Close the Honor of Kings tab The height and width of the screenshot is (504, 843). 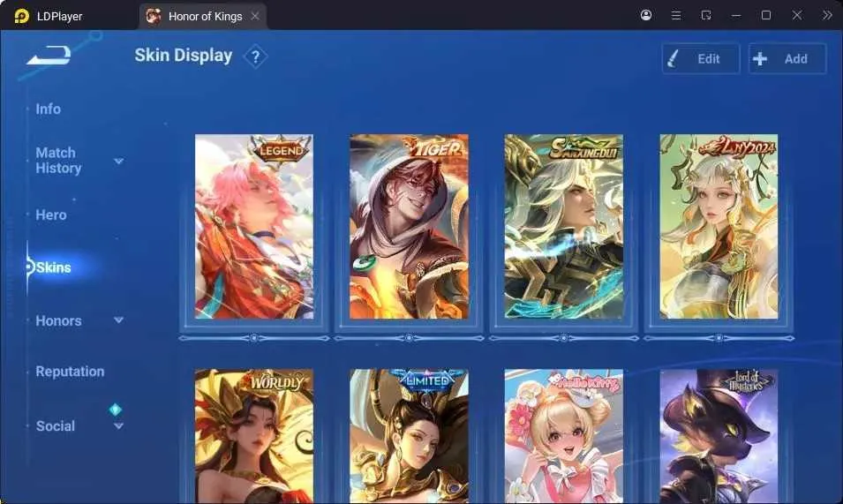255,16
